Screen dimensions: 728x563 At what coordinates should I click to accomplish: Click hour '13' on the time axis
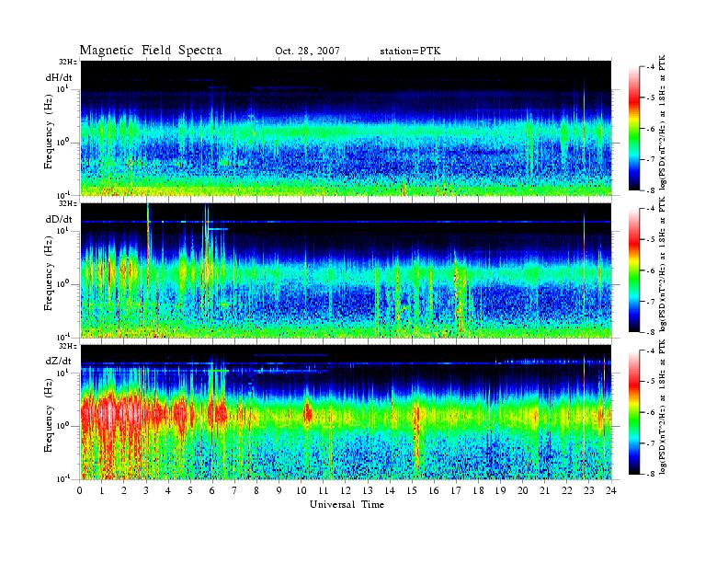[x=369, y=490]
